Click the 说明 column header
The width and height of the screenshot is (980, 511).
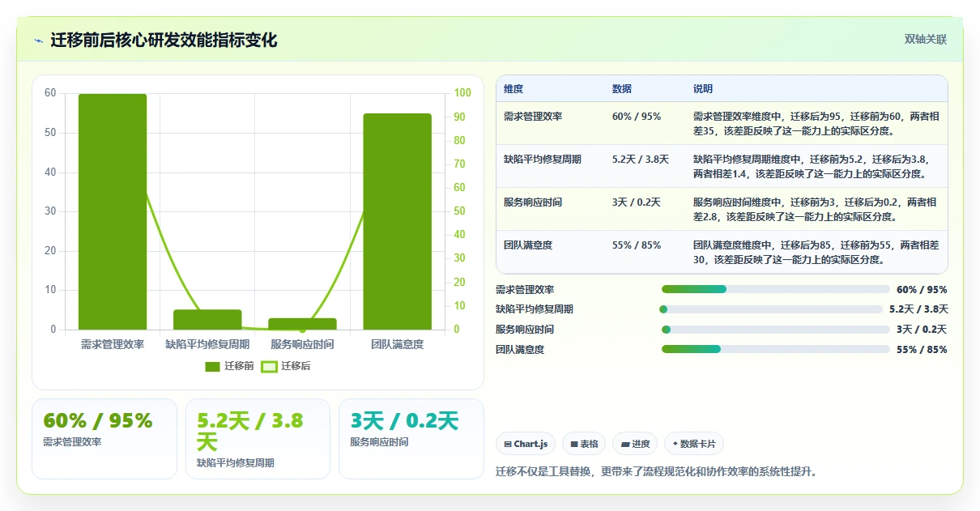(x=703, y=89)
